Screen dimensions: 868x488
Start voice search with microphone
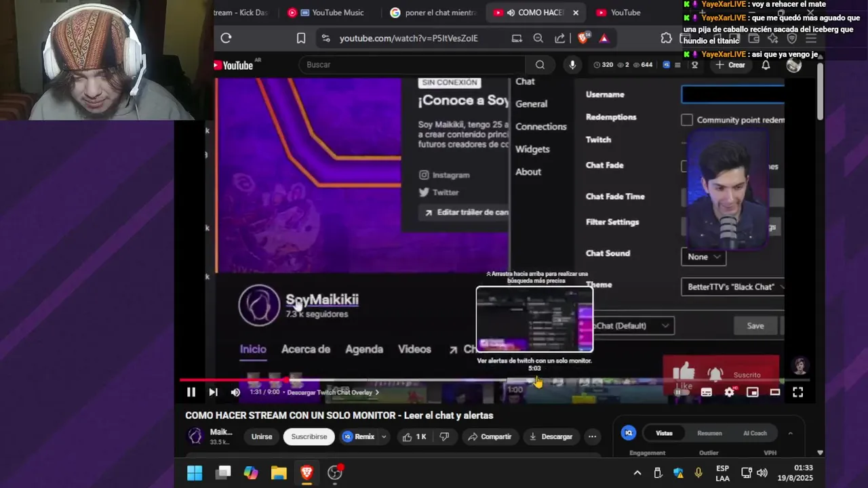tap(572, 64)
